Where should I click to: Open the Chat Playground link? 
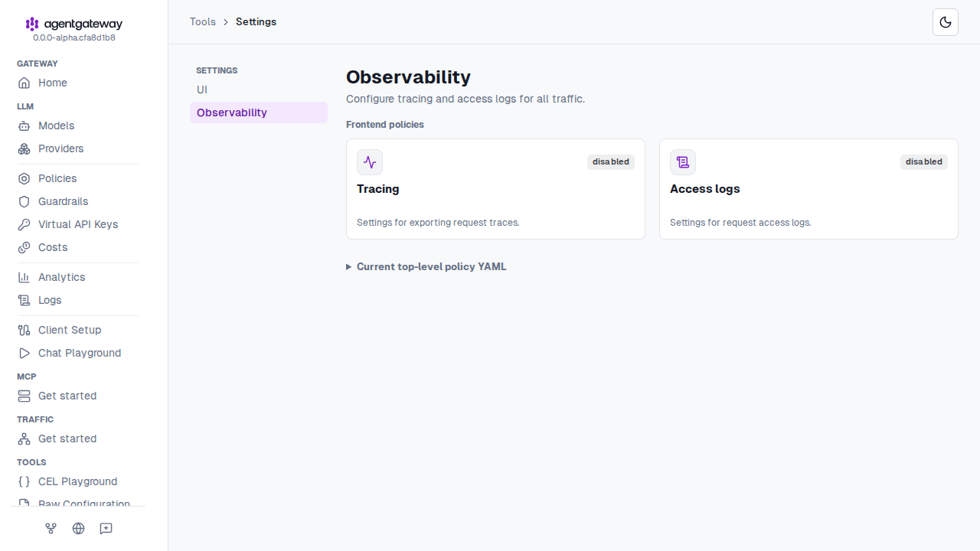[78, 353]
